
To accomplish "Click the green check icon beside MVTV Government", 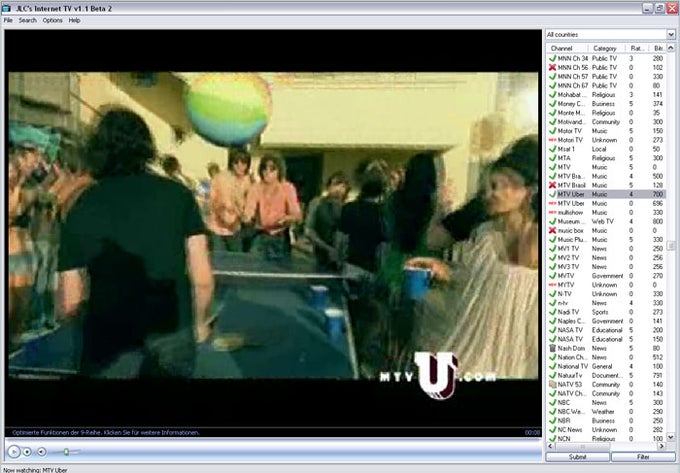I will 552,276.
